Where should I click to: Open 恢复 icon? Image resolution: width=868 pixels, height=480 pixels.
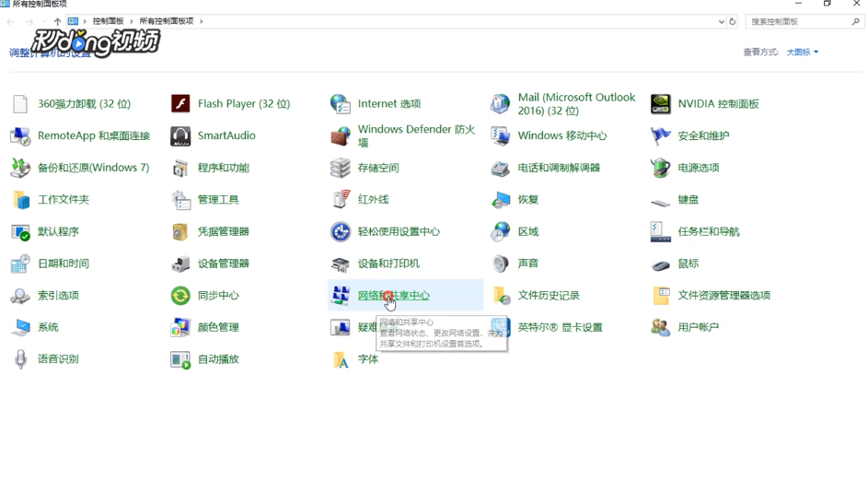[x=501, y=200]
